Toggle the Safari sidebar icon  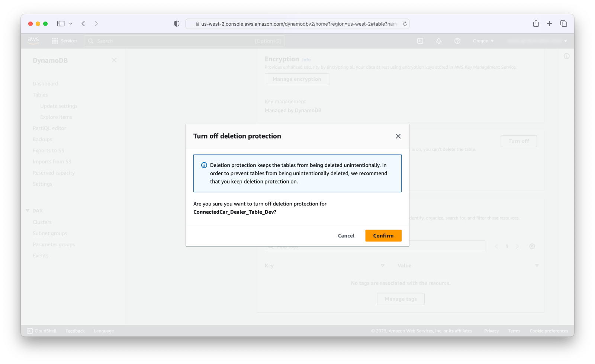61,23
